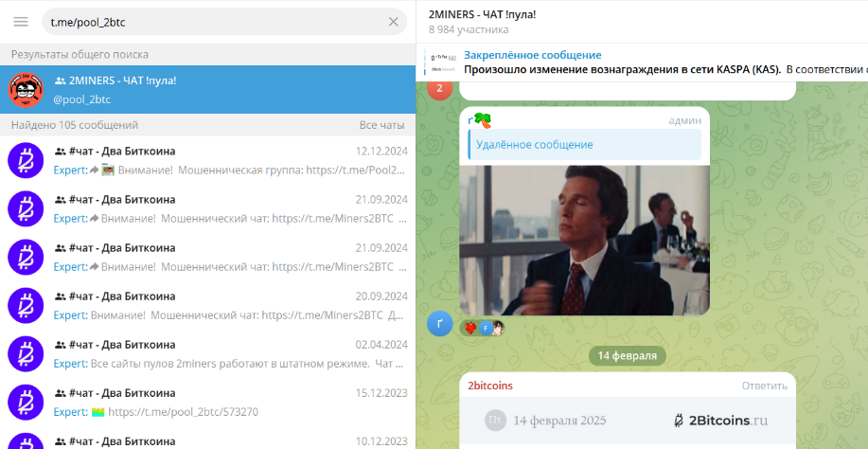
Task: Click the palm tree sender name on the GIF message
Action: pyautogui.click(x=479, y=119)
